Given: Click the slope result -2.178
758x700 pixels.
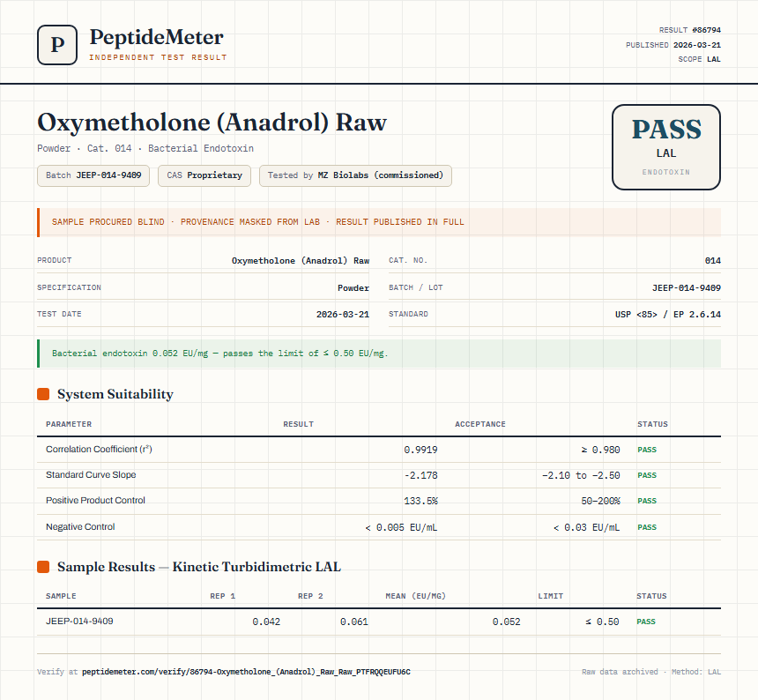Looking at the screenshot, I should [x=420, y=475].
